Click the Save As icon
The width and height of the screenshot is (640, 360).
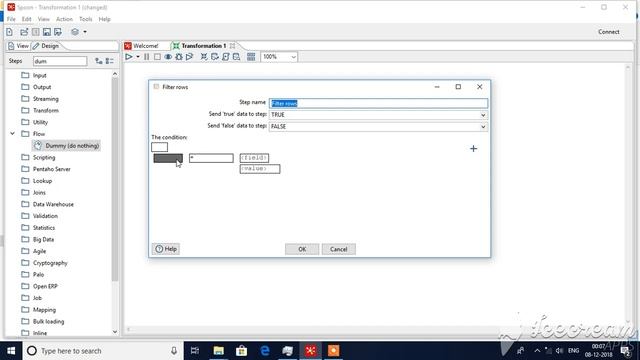coord(58,32)
